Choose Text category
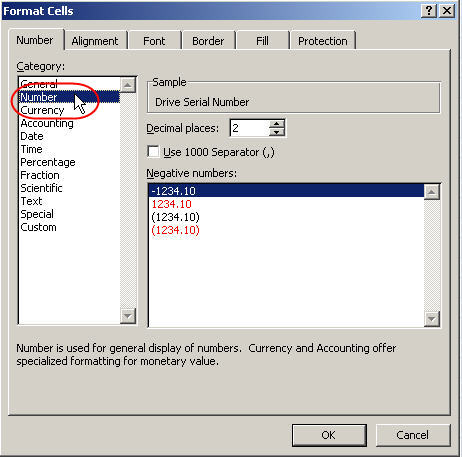The image size is (462, 457). (69, 201)
